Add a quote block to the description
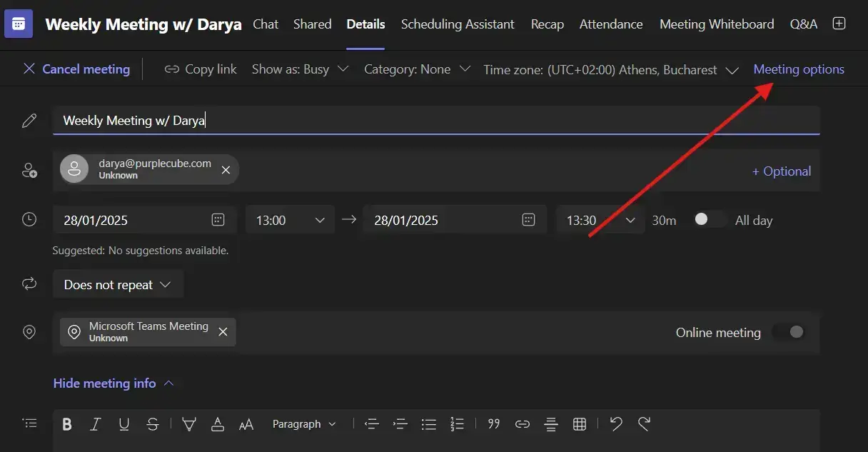 pos(493,424)
